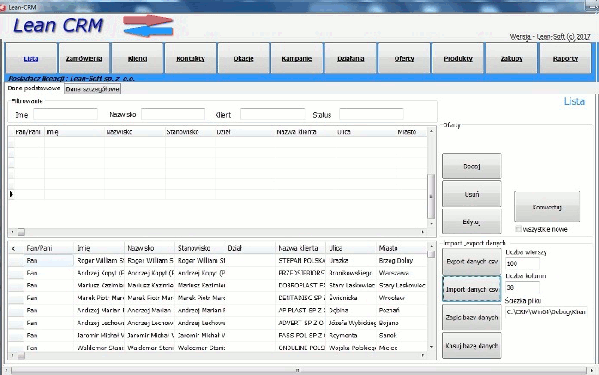Go to the Klienci module
This screenshot has width=599, height=375.
(137, 58)
